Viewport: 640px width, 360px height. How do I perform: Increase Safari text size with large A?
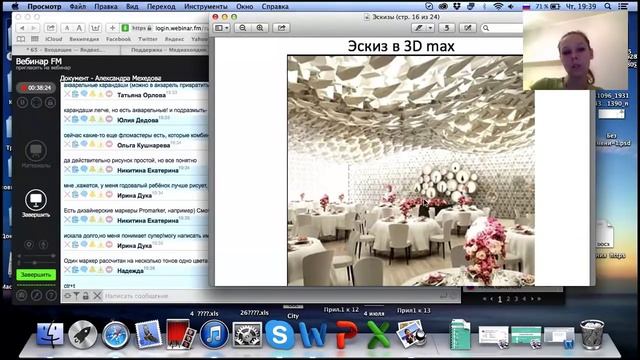[x=79, y=28]
